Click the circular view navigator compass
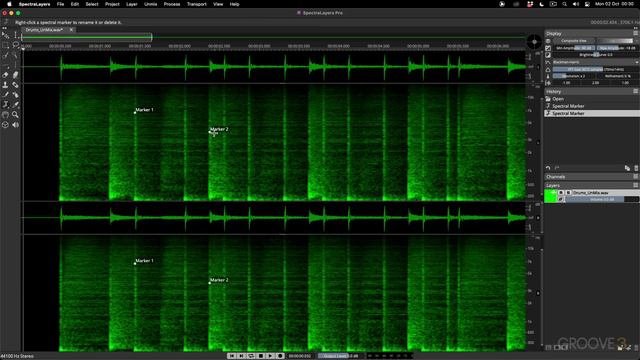Image resolution: width=640 pixels, height=360 pixels. tap(534, 42)
